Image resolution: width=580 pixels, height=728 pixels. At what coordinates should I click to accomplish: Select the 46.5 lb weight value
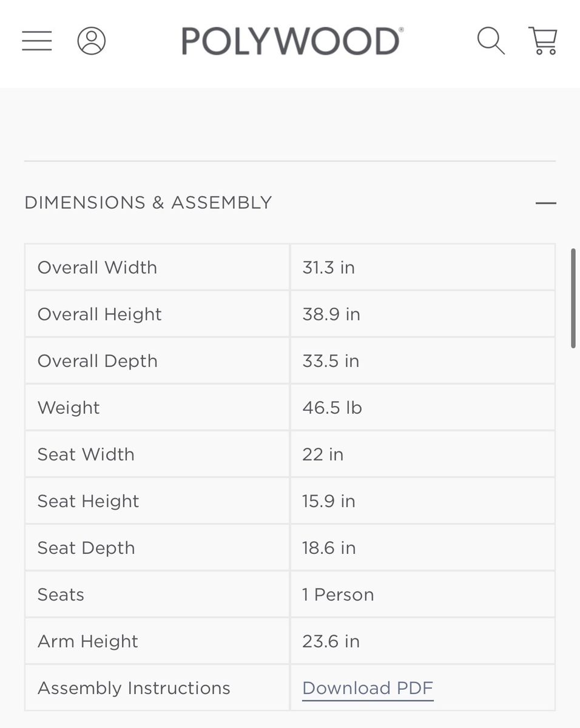(332, 408)
